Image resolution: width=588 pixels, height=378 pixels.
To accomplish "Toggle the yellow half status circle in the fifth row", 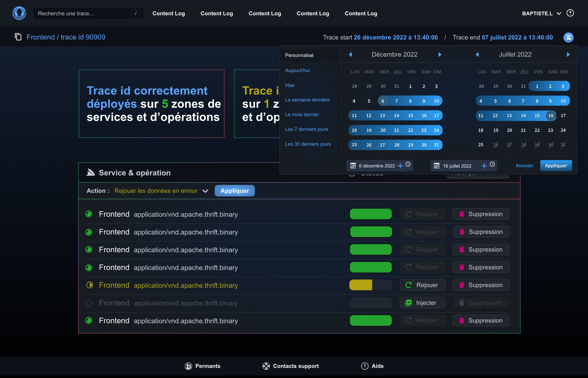I will click(89, 285).
